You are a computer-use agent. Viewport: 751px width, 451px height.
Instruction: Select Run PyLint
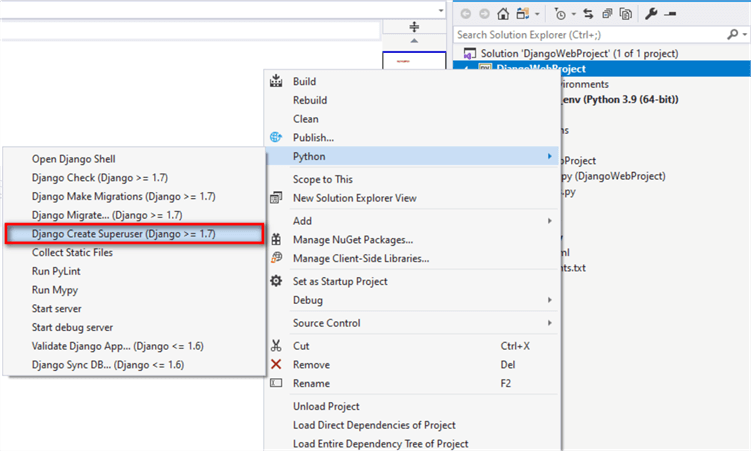56,271
